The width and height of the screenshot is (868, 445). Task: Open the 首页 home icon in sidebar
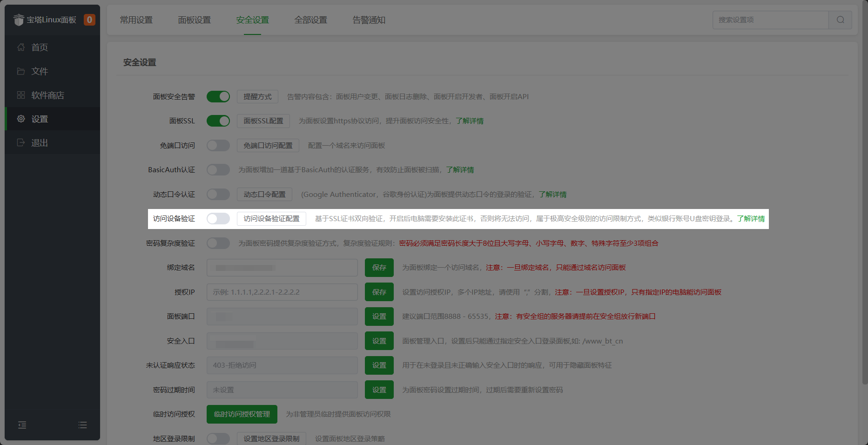point(20,47)
